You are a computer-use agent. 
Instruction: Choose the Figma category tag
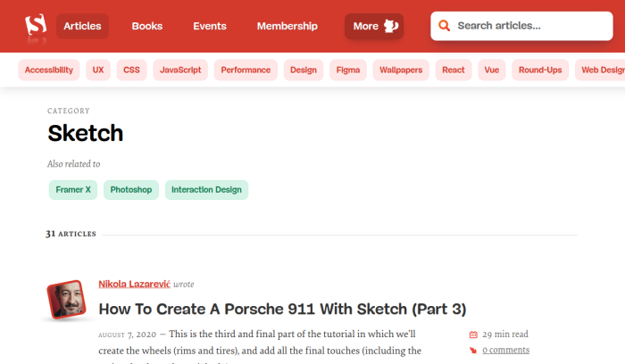click(348, 70)
